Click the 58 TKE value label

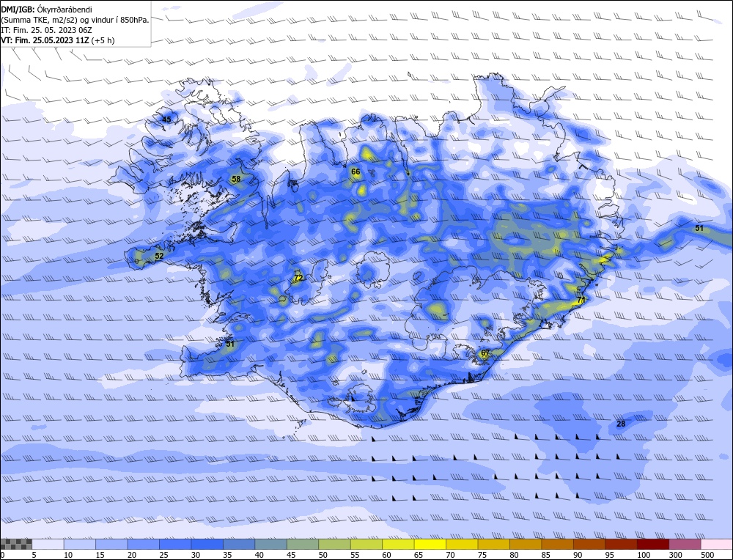tap(236, 179)
